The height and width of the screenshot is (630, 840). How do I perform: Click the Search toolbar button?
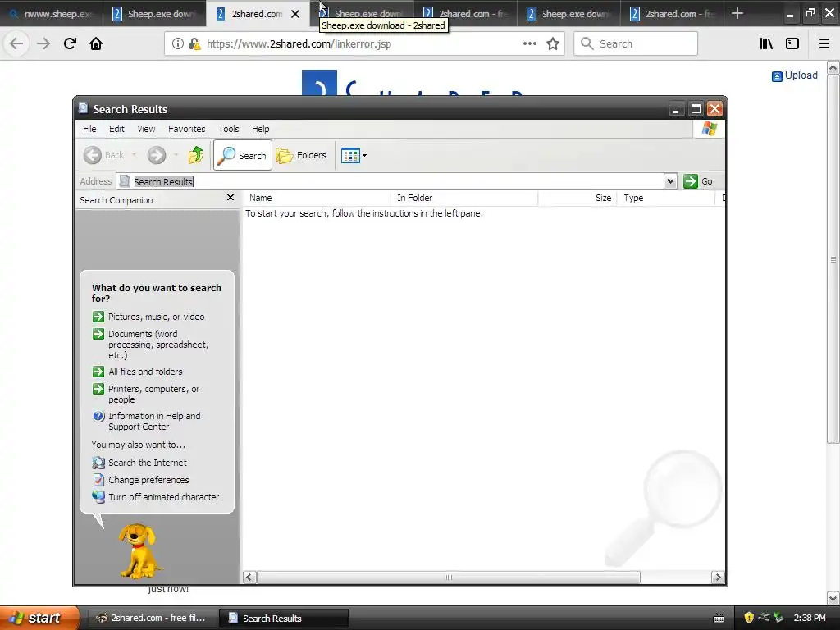tap(243, 155)
